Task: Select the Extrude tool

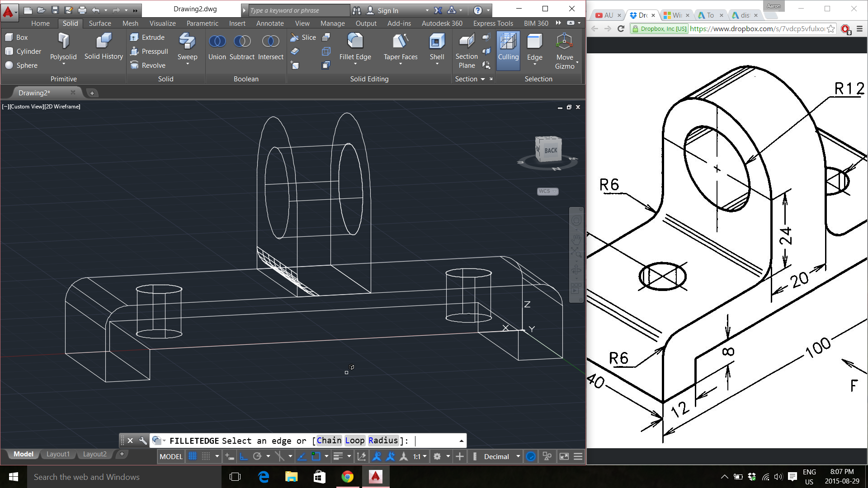Action: click(147, 38)
